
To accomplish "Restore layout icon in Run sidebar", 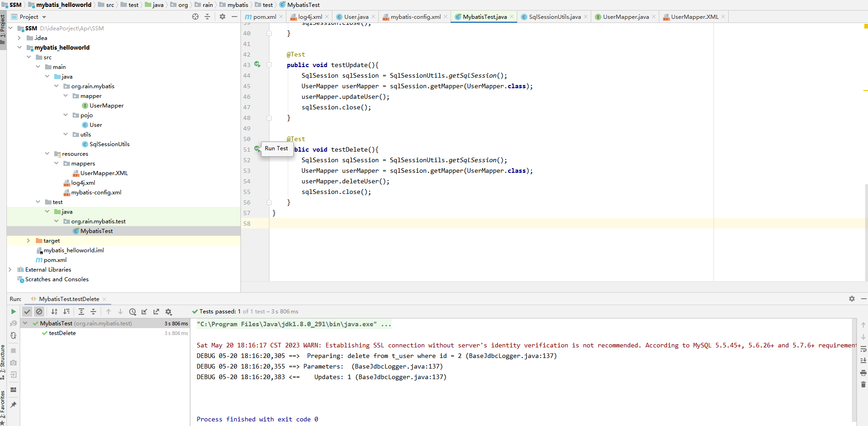I will pos(13,390).
